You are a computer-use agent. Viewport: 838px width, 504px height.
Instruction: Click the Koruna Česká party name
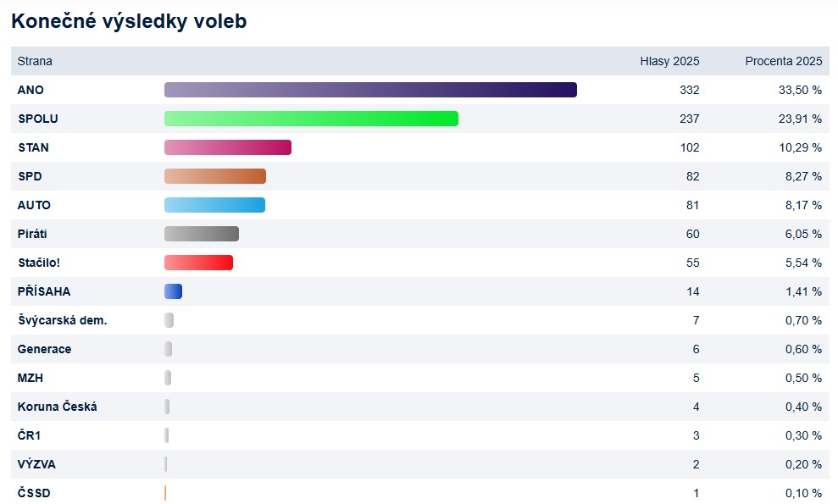pos(58,407)
